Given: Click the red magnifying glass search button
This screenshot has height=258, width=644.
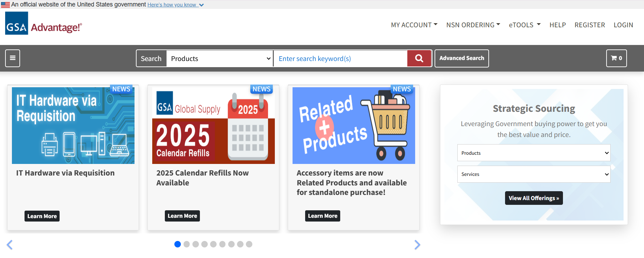Looking at the screenshot, I should click(419, 58).
